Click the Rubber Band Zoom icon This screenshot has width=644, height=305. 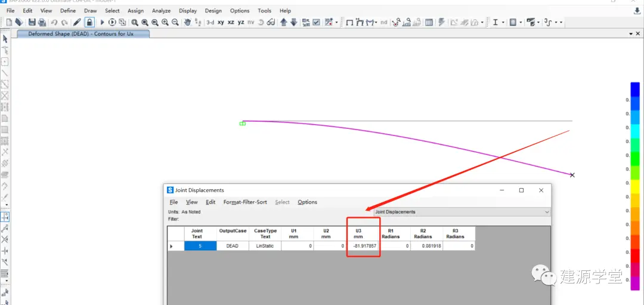click(135, 23)
